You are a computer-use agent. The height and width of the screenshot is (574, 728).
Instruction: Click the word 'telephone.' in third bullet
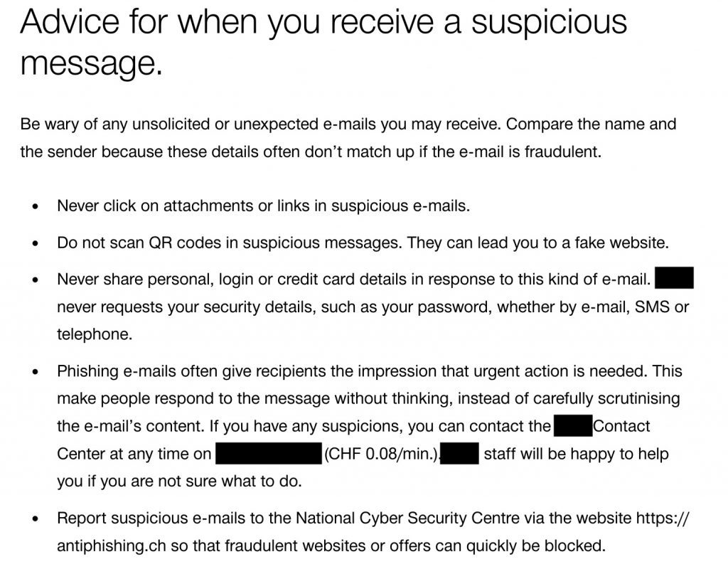(x=95, y=334)
